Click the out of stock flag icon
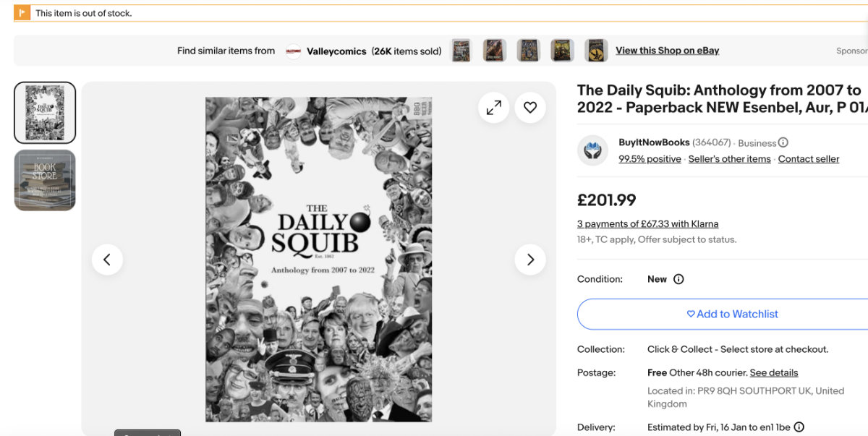 (22, 13)
